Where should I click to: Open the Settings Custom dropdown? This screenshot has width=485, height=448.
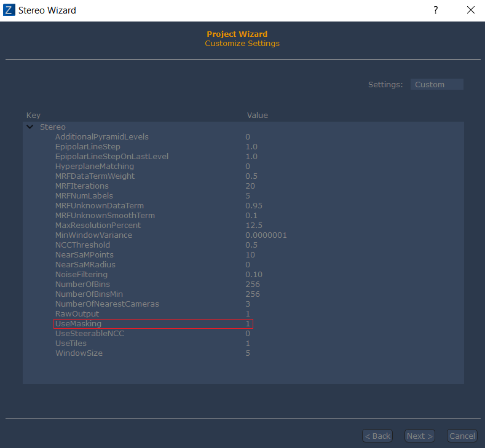point(436,84)
